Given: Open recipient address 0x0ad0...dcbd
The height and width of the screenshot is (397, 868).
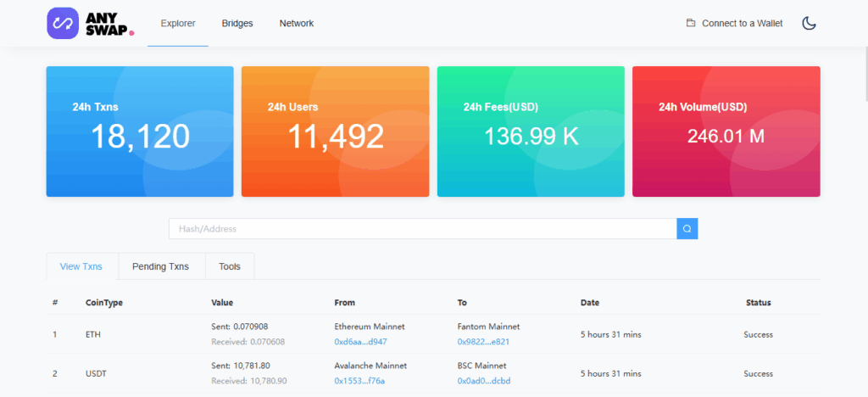Looking at the screenshot, I should tap(483, 381).
